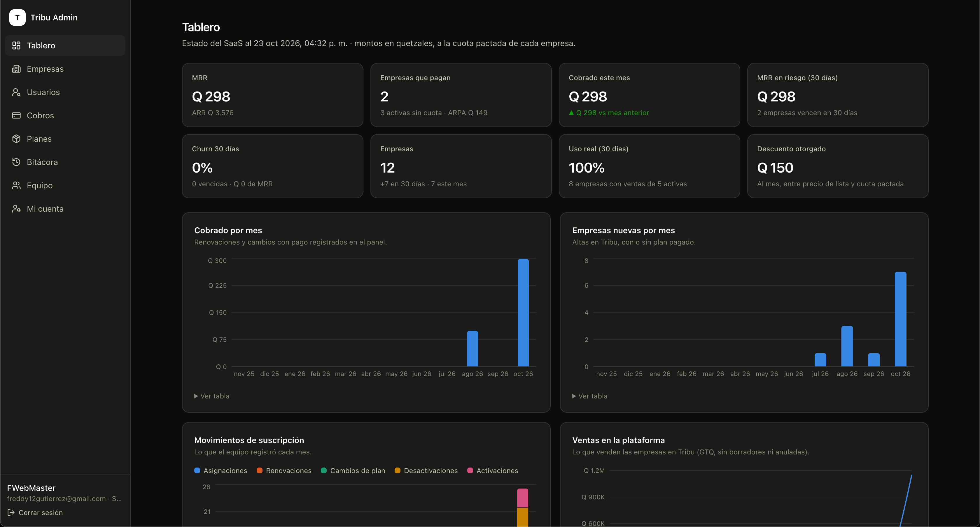Expand Ver tabla under Empresas nuevas por mes

pyautogui.click(x=590, y=396)
